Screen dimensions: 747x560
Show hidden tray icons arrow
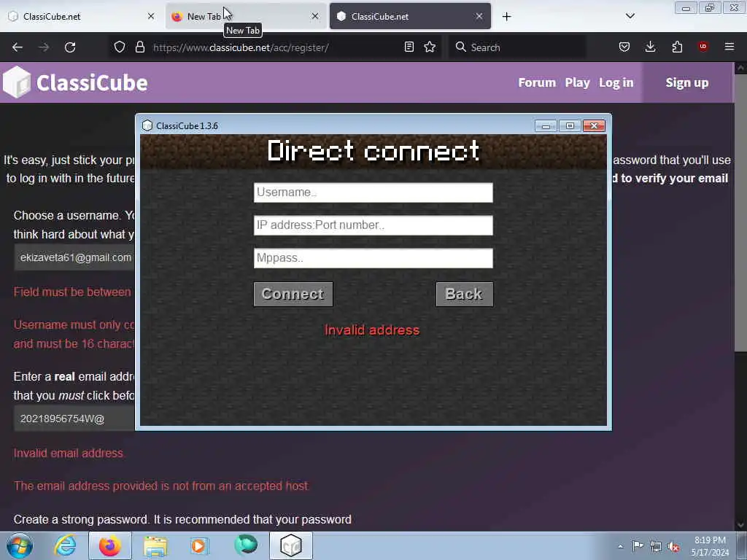point(620,546)
